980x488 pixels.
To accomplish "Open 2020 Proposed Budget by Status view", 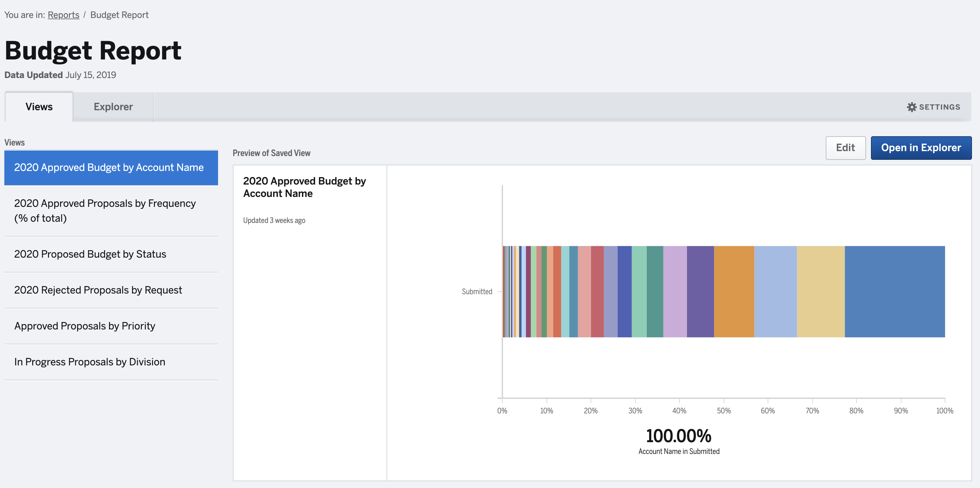I will tap(90, 254).
